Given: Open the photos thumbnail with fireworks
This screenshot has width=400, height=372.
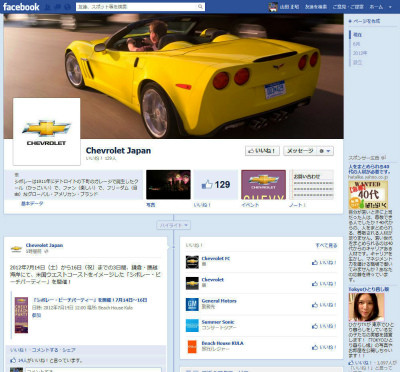Looking at the screenshot, I should (168, 185).
